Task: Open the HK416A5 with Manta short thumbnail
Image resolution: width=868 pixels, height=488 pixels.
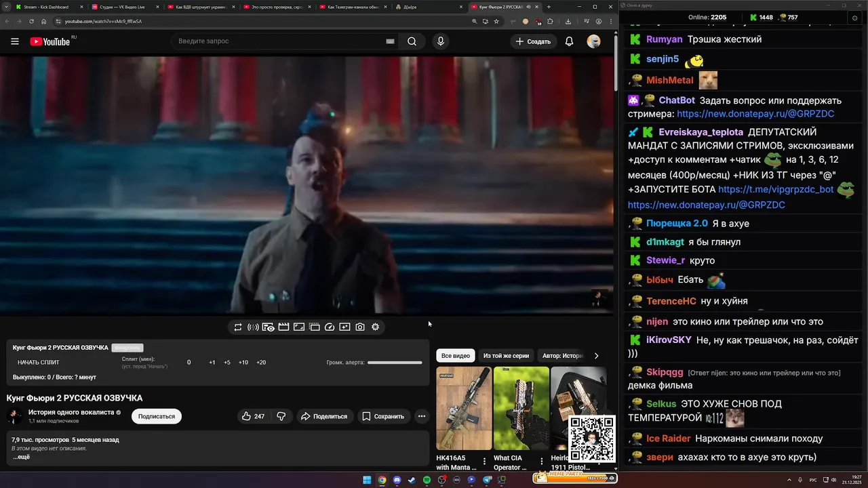Action: (x=464, y=409)
